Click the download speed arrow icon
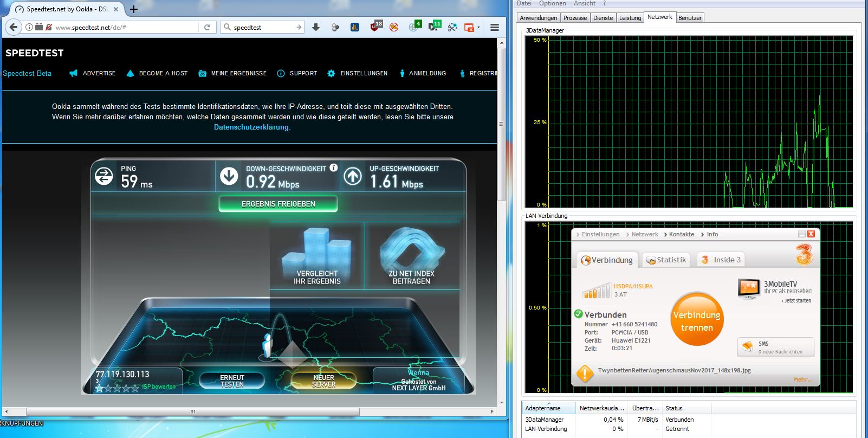The height and width of the screenshot is (438, 868). click(229, 176)
